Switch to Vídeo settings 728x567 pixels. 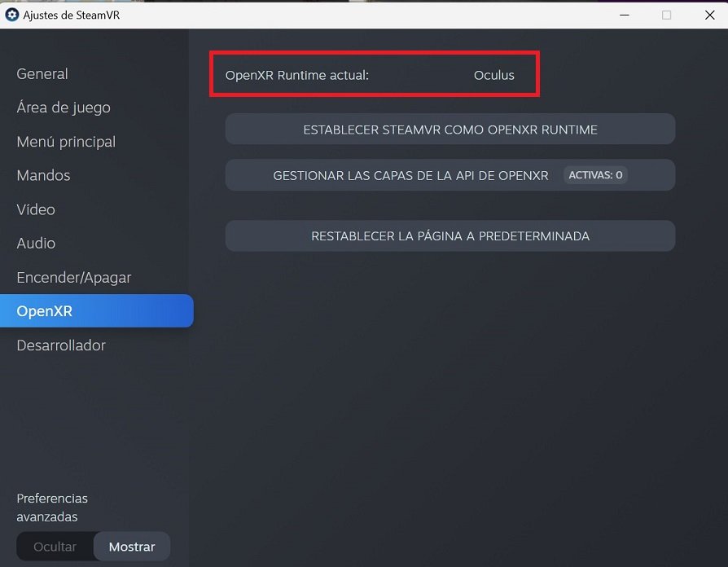click(36, 209)
